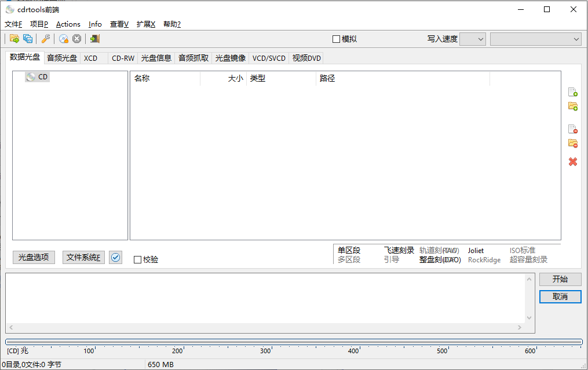Image resolution: width=588 pixels, height=370 pixels.
Task: Open settings via the wrench toolbar icon
Action: click(46, 38)
